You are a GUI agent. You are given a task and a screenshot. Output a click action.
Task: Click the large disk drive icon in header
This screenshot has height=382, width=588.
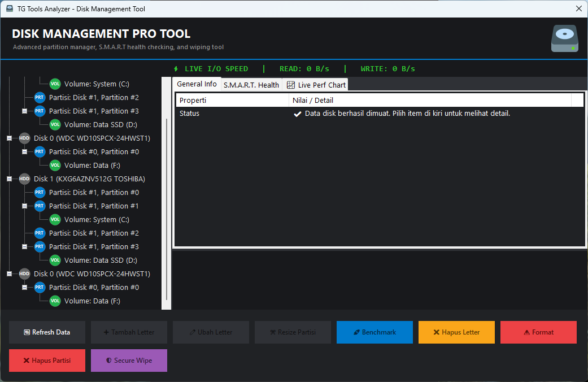click(564, 38)
